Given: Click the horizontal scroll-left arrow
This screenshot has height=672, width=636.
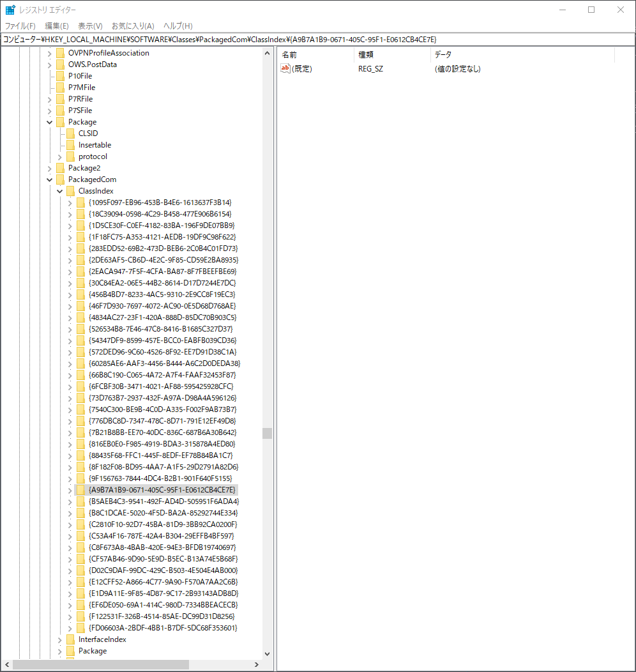Looking at the screenshot, I should pyautogui.click(x=7, y=665).
